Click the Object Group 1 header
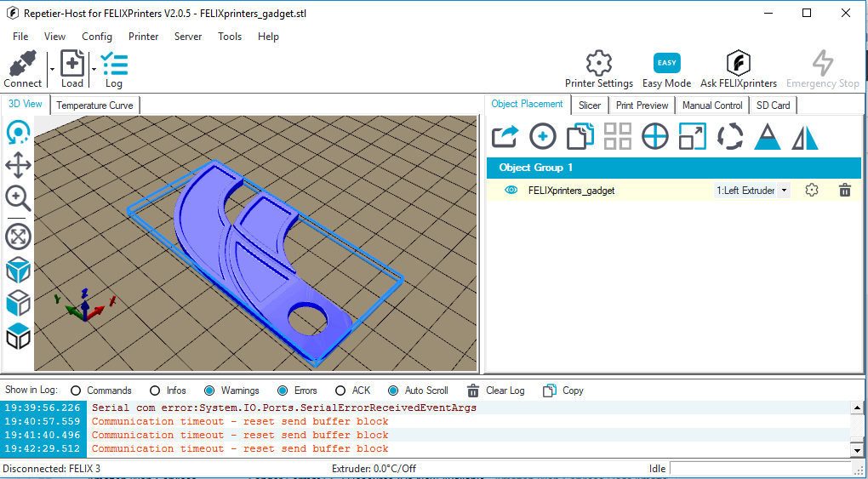This screenshot has width=868, height=479. tap(674, 168)
